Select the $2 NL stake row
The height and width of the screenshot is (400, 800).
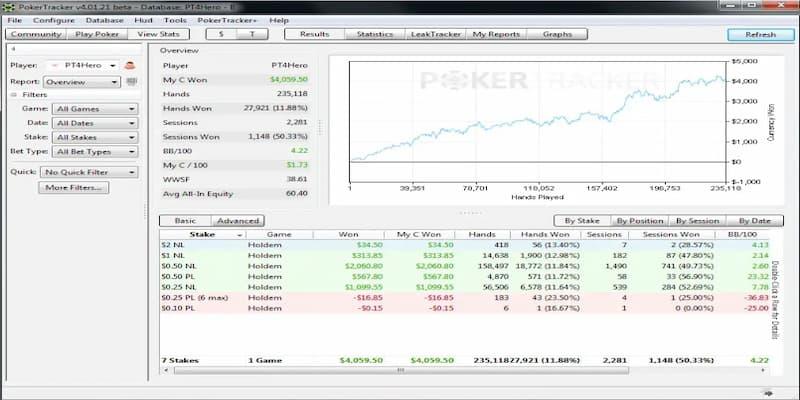tap(464, 245)
